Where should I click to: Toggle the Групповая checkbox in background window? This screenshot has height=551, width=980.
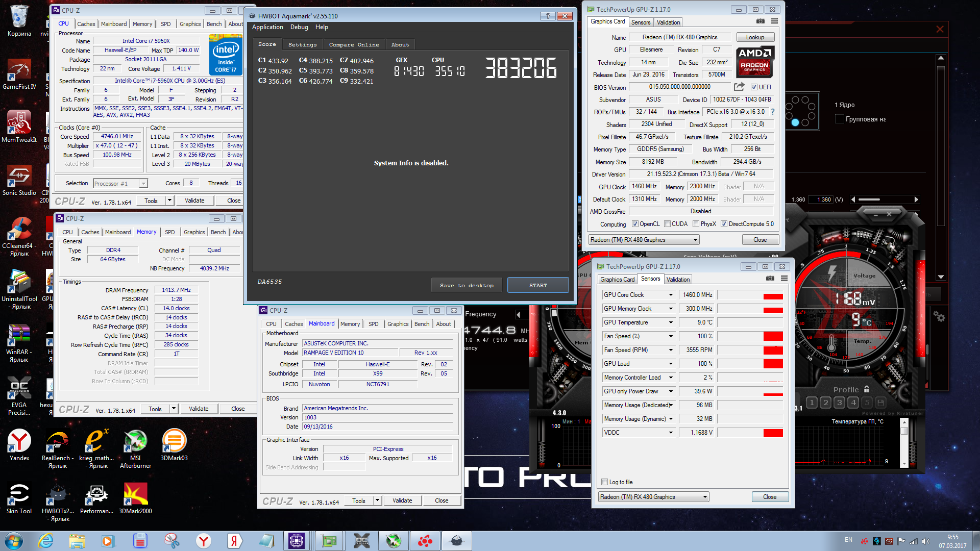(839, 119)
